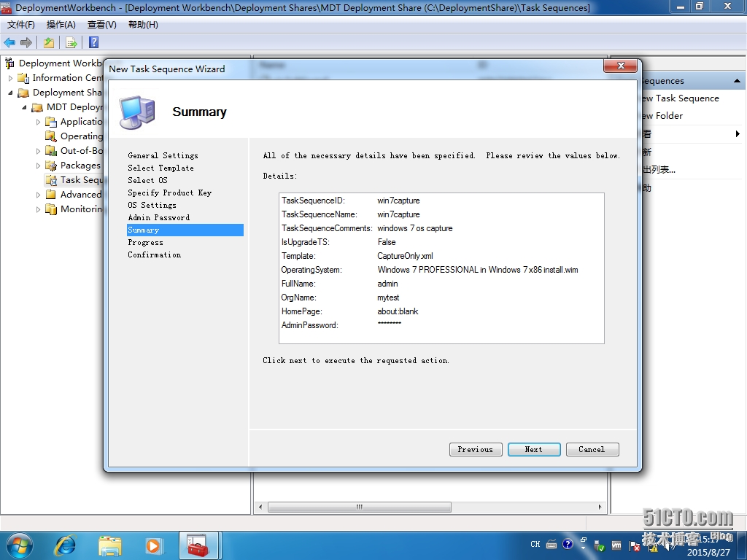Select the Out-of-Box Drivers node icon
The height and width of the screenshot is (560, 747).
click(x=51, y=151)
